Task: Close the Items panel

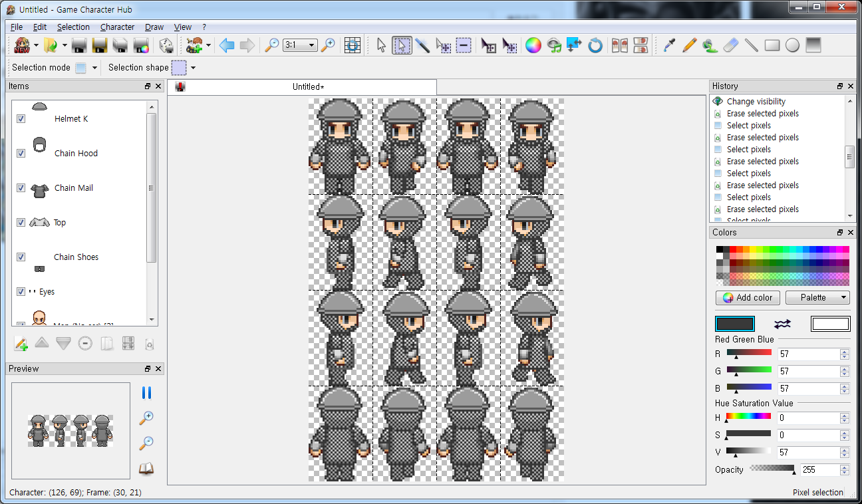Action: coord(158,86)
